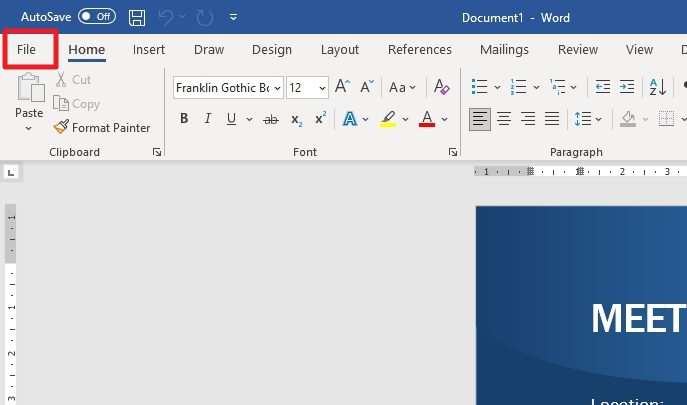This screenshot has height=405, width=687.
Task: Expand font color dropdown arrow
Action: (x=444, y=119)
